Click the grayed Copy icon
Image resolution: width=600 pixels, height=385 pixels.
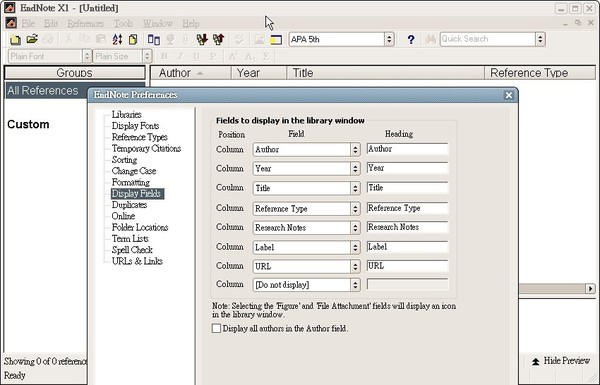tap(85, 39)
